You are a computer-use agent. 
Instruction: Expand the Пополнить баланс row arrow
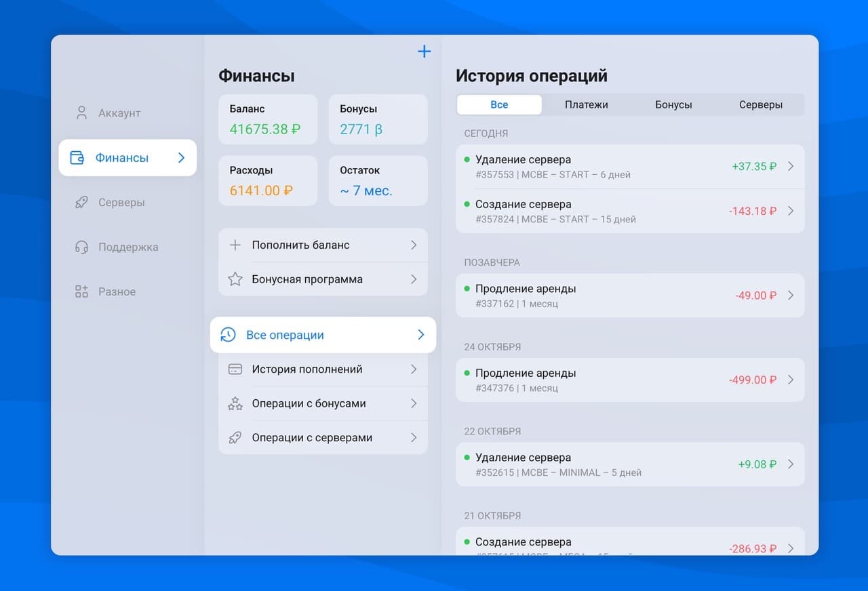click(414, 245)
